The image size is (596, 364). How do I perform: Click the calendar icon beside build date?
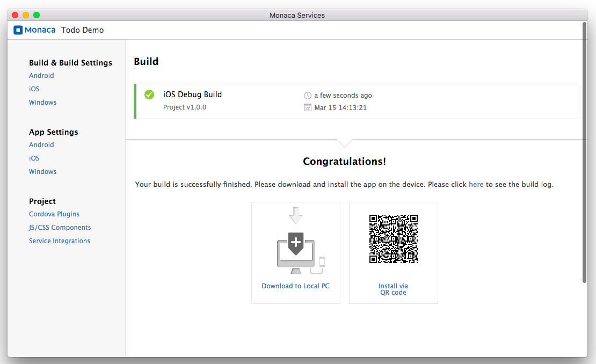308,108
